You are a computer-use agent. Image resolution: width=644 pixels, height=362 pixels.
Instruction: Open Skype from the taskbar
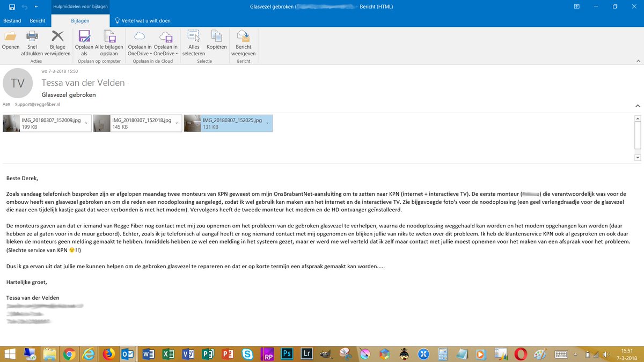[x=247, y=353]
